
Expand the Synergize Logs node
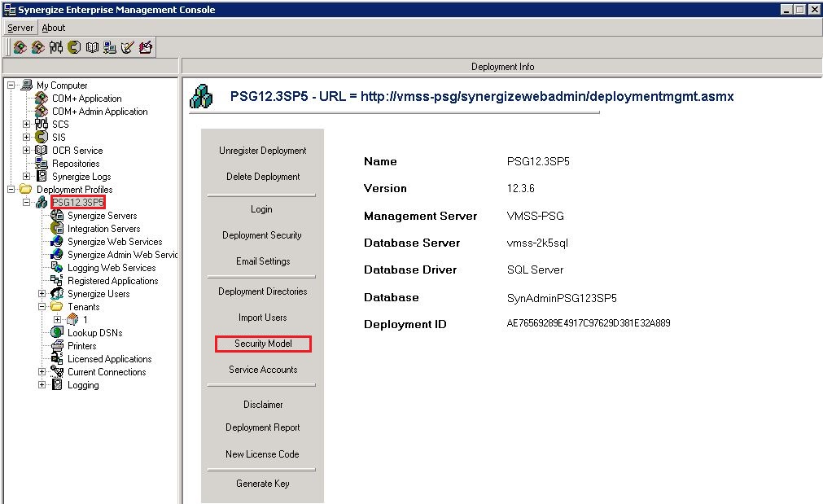(x=26, y=176)
